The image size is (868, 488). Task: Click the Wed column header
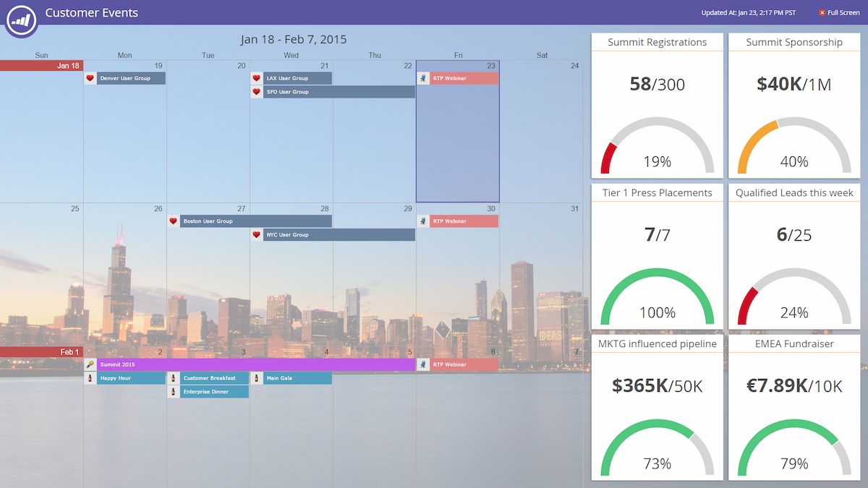292,55
